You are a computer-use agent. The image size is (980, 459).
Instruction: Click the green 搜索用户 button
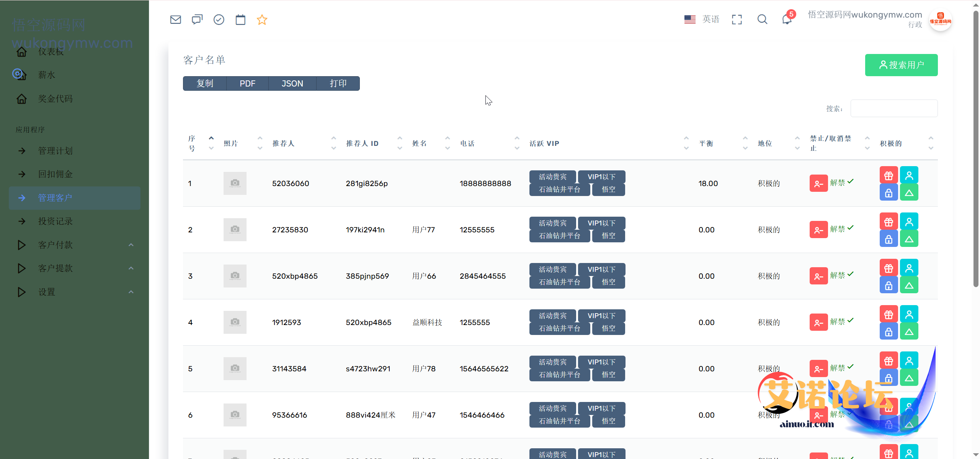pos(901,65)
